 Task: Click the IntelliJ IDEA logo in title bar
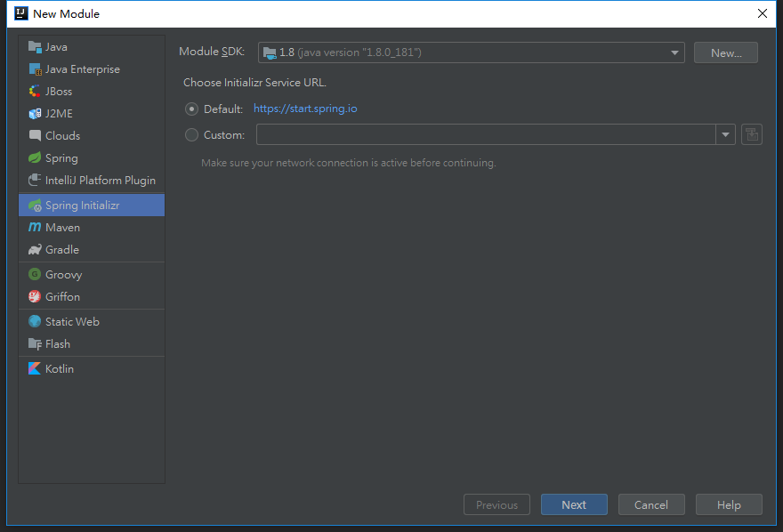[x=21, y=13]
